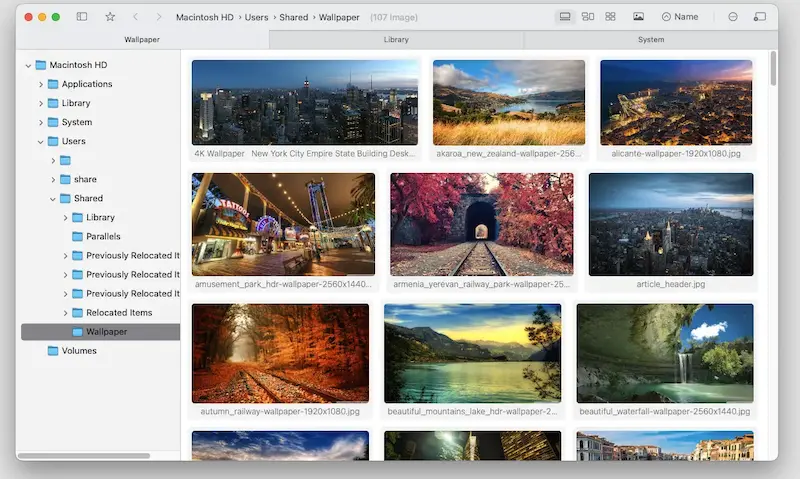Click Users in the path bar
Image resolution: width=800 pixels, height=479 pixels.
coord(256,17)
